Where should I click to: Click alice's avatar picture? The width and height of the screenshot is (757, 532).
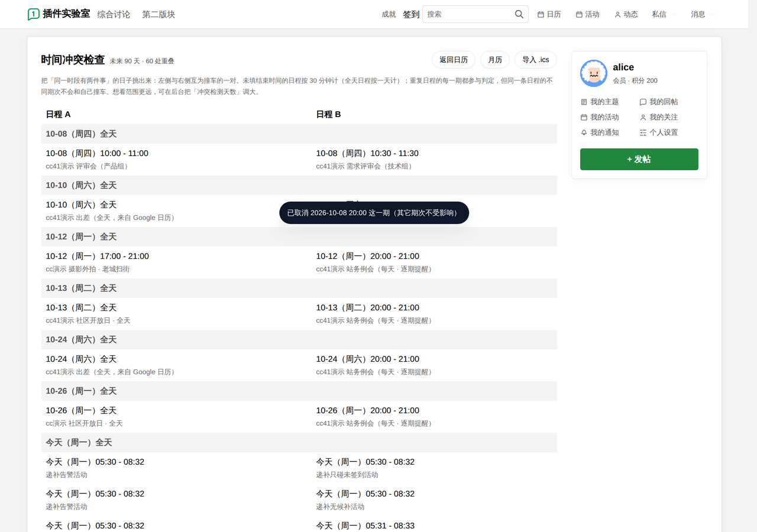[594, 73]
